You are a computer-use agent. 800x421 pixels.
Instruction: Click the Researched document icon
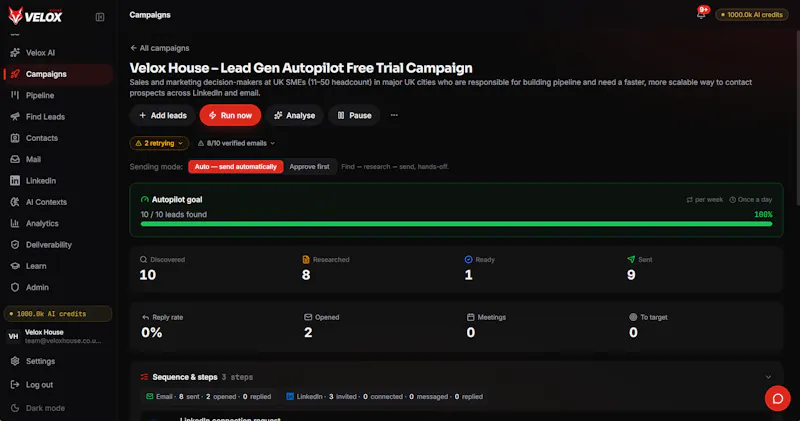click(306, 260)
